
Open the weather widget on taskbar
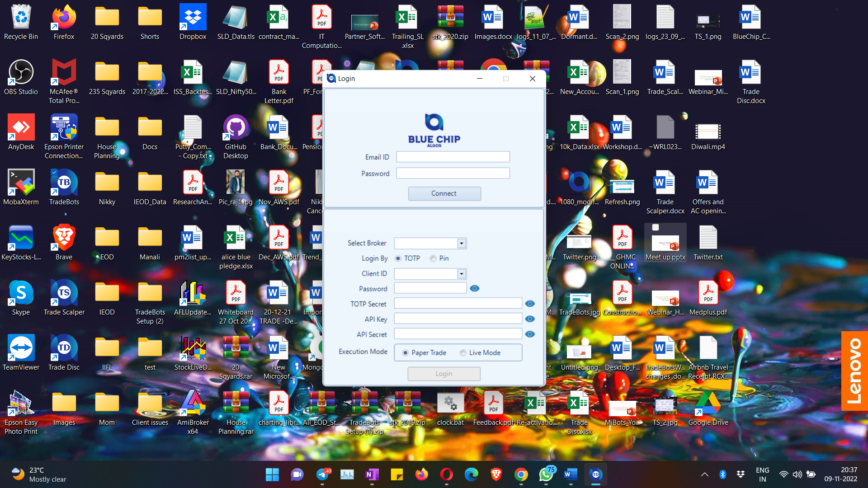39,474
